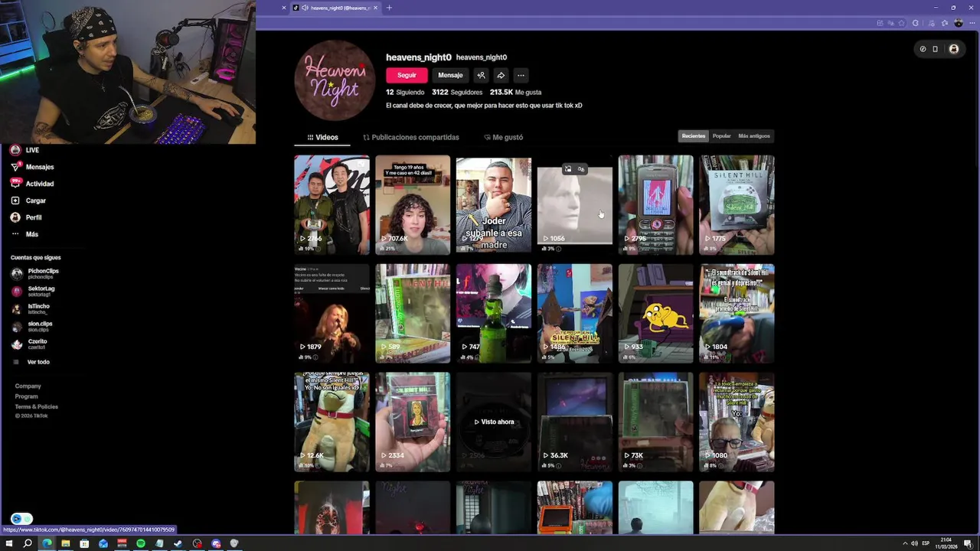Open the three-dots more options on profile
Viewport: 980px width, 551px height.
[x=521, y=75]
